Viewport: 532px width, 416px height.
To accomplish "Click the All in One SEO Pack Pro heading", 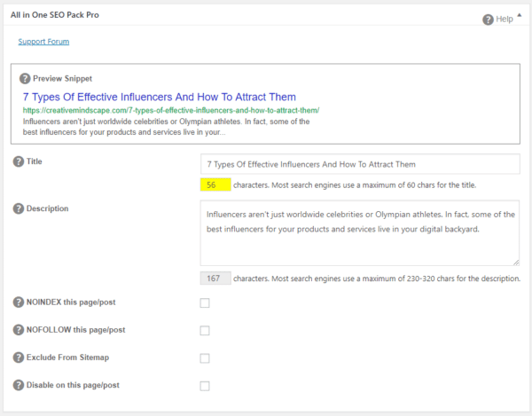I will [55, 15].
